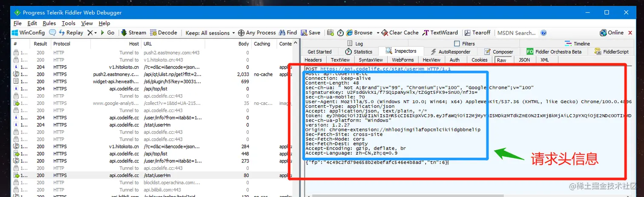
Task: Toggle Decode mode
Action: point(164,33)
